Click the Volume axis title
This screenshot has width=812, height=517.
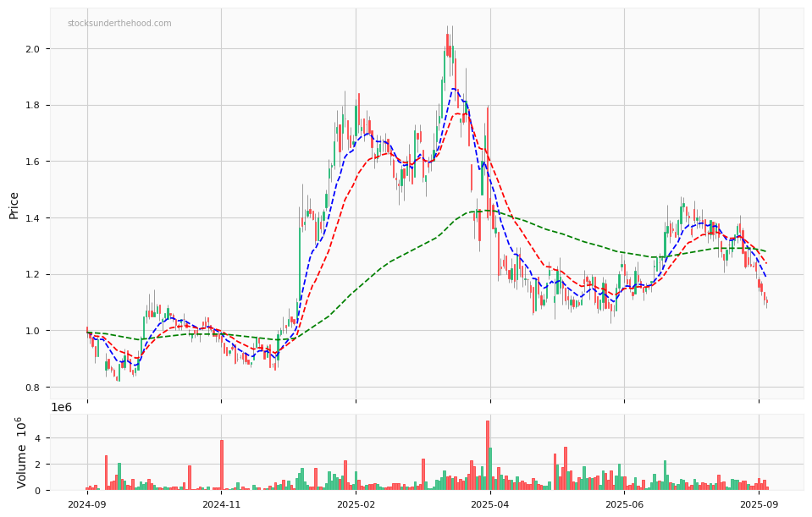click(20, 453)
